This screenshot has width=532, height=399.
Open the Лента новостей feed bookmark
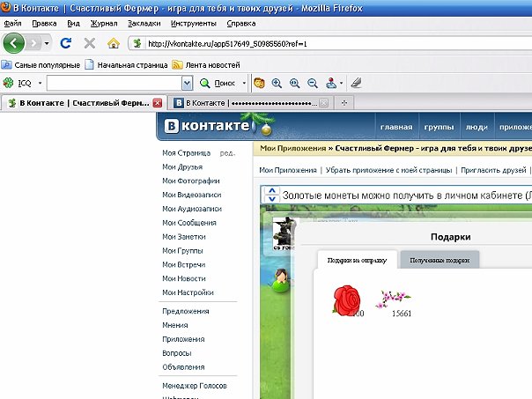[x=206, y=65]
